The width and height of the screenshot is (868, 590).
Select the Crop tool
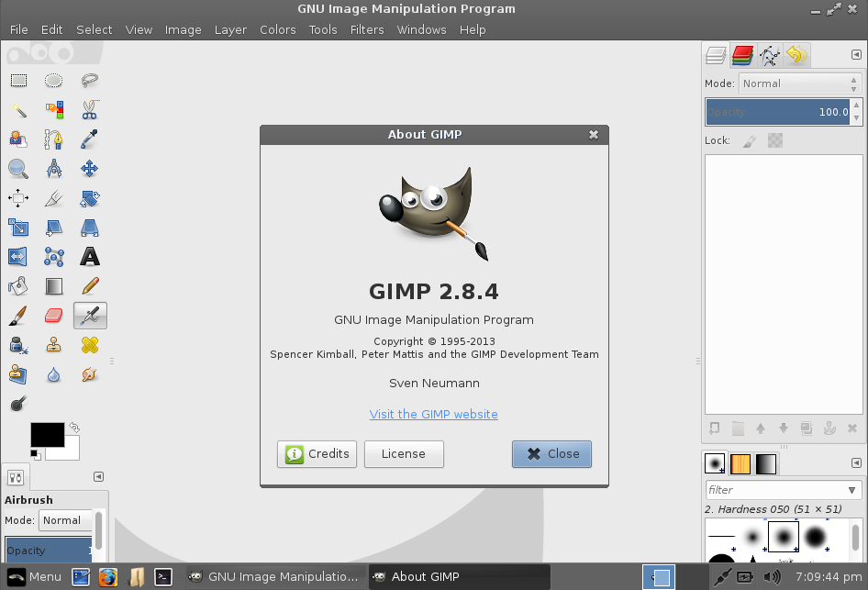click(54, 198)
